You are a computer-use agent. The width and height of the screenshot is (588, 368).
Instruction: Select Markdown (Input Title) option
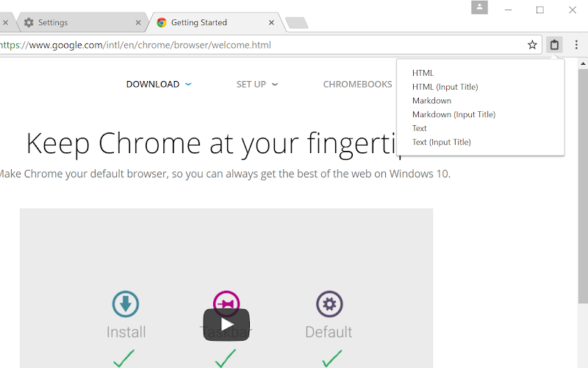pos(453,115)
